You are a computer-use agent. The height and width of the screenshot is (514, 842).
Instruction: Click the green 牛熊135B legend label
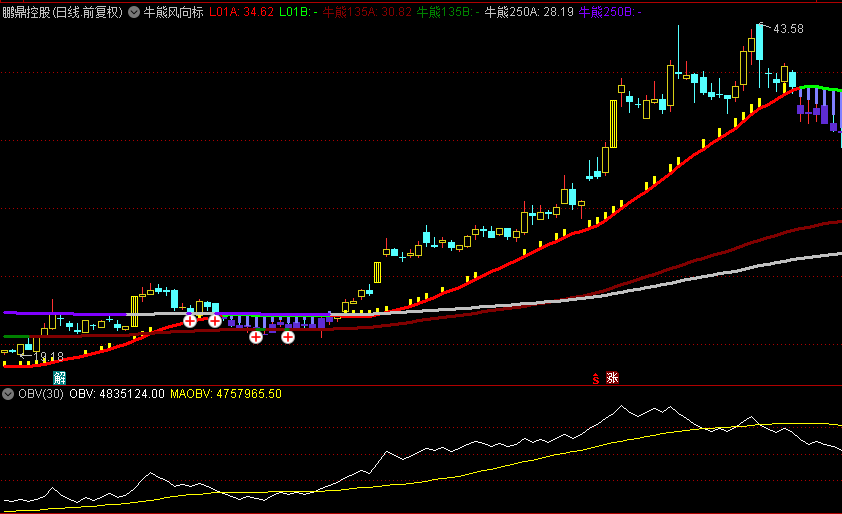(x=448, y=12)
